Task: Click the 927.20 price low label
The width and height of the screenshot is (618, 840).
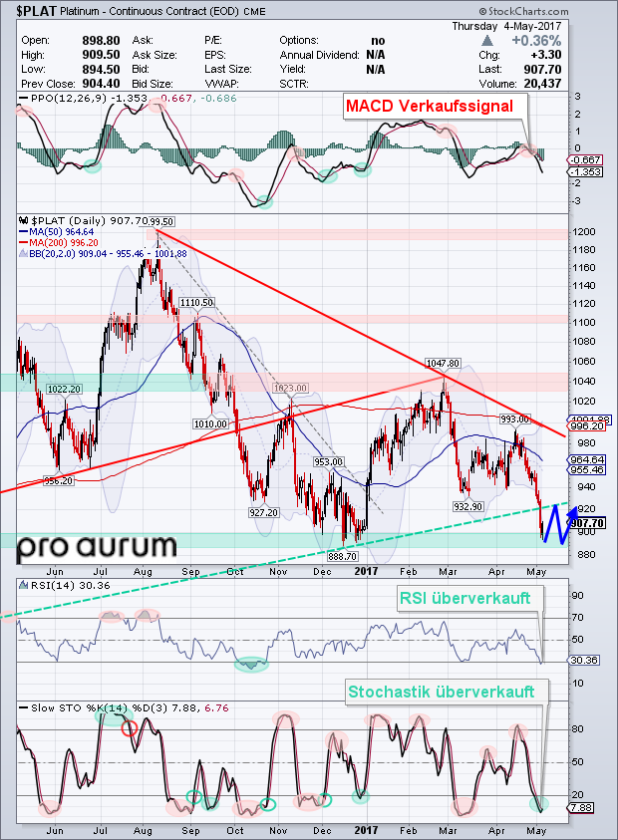Action: (264, 513)
